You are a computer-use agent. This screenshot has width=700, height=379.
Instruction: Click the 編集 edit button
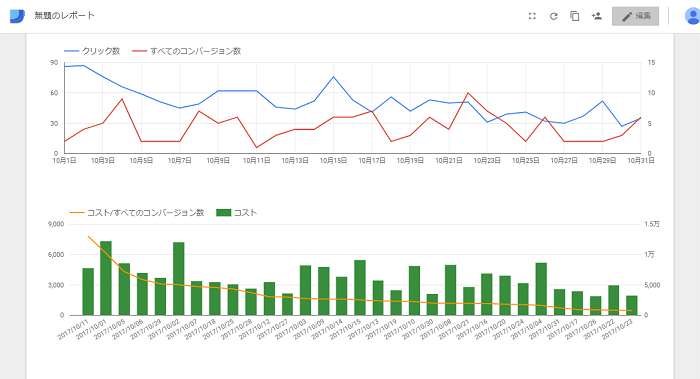pyautogui.click(x=635, y=16)
